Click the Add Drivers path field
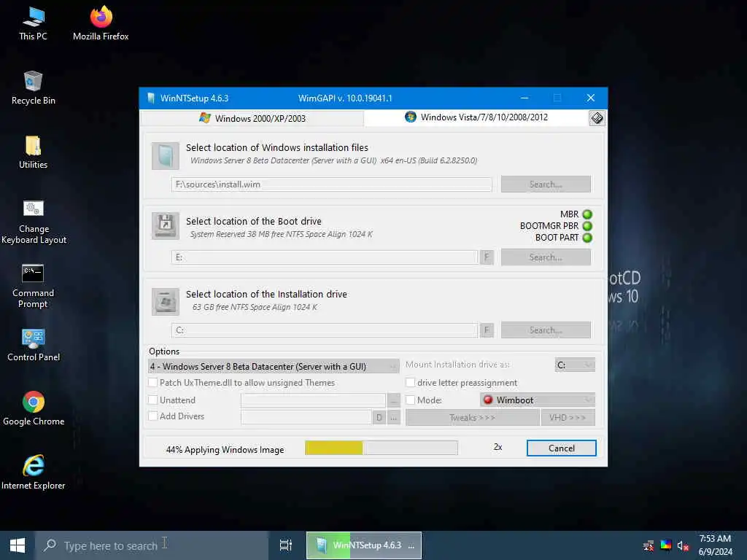The height and width of the screenshot is (560, 747). [x=306, y=418]
